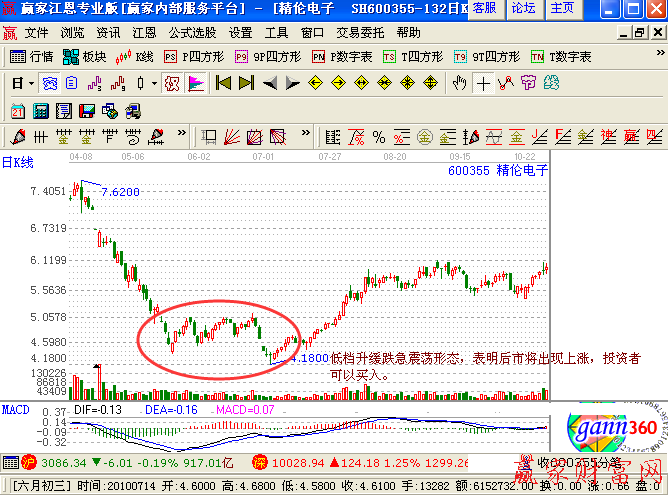The image size is (668, 496).
Task: Click the 主页 homepage button
Action: [563, 9]
